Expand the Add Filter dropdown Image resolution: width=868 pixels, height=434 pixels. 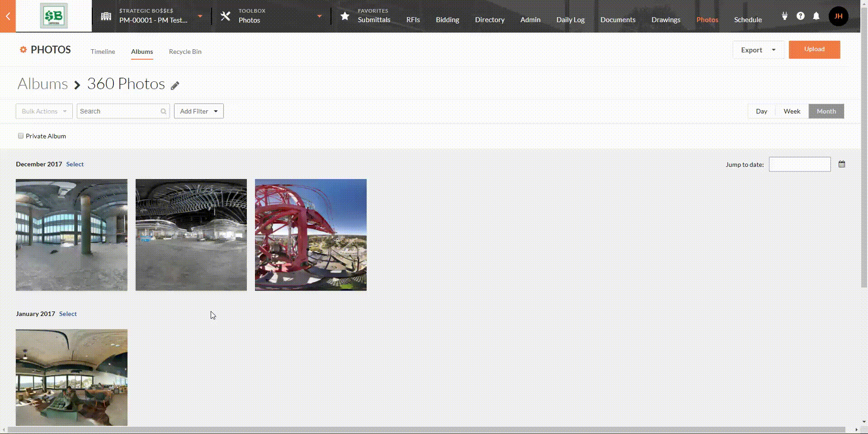pos(198,111)
